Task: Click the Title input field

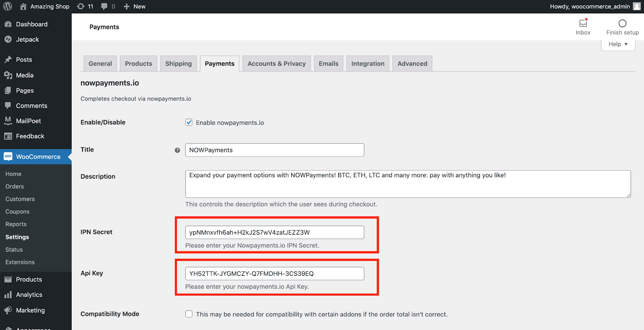Action: tap(275, 150)
